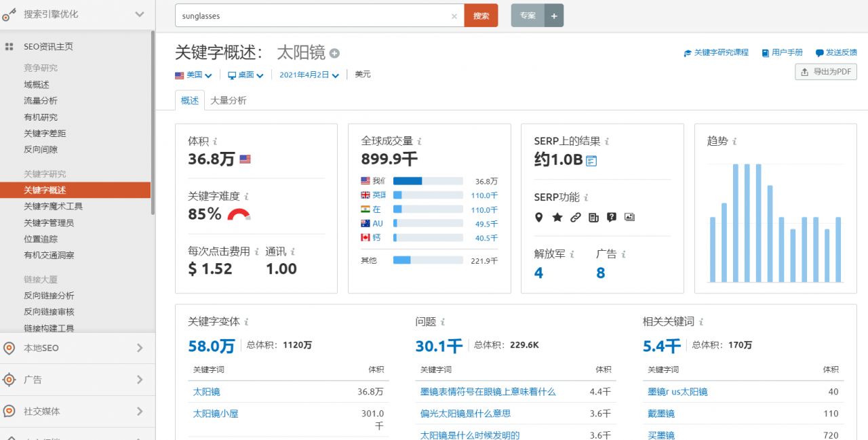Open the 美国 country dropdown
The image size is (868, 440).
[194, 75]
